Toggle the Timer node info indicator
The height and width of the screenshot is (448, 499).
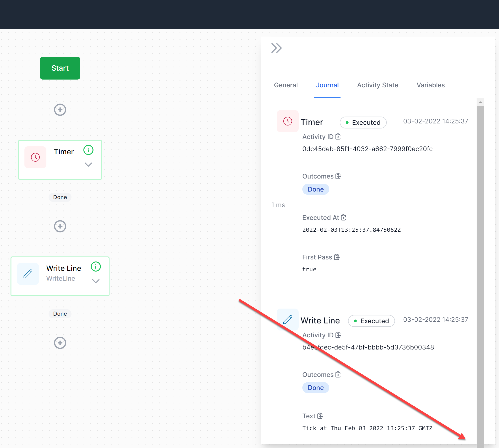click(x=88, y=150)
